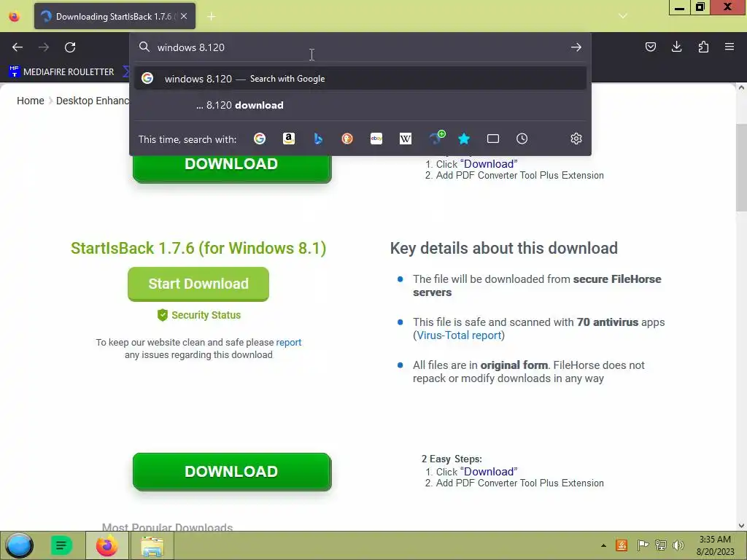Open network tray icon

pos(661,545)
